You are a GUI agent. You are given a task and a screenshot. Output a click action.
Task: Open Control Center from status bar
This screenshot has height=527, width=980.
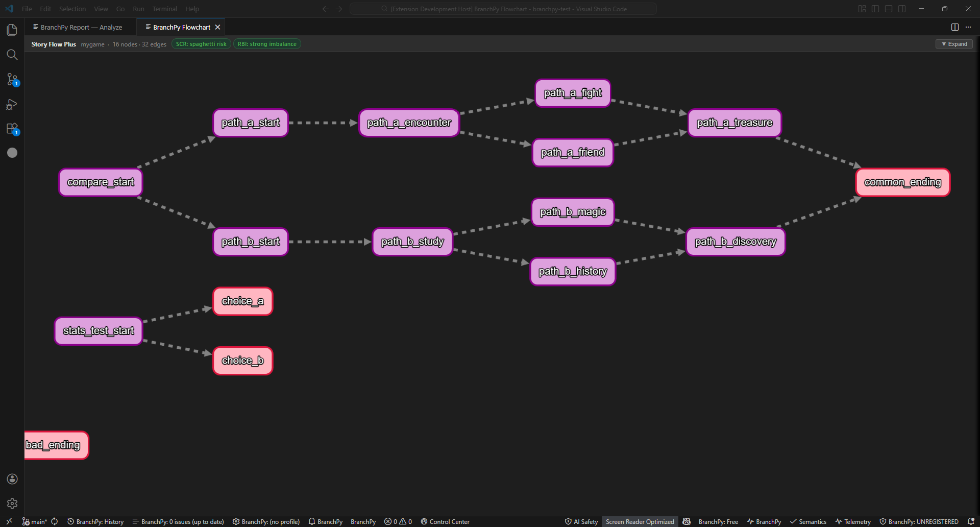tap(445, 521)
